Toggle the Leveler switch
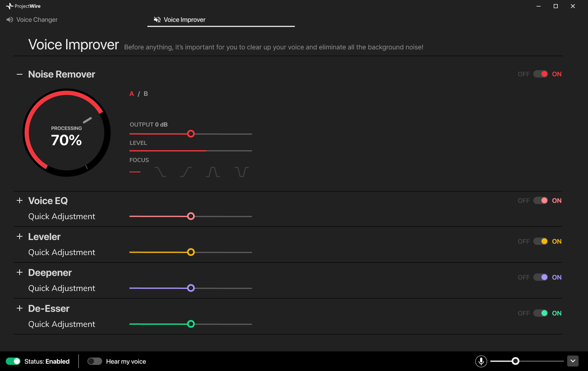The height and width of the screenshot is (371, 588). (541, 241)
